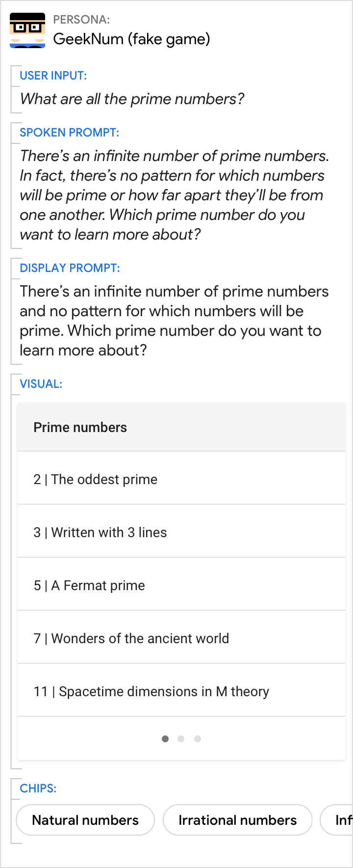Choose the '5 | A Fermat prime' row
This screenshot has width=353, height=868.
(181, 585)
